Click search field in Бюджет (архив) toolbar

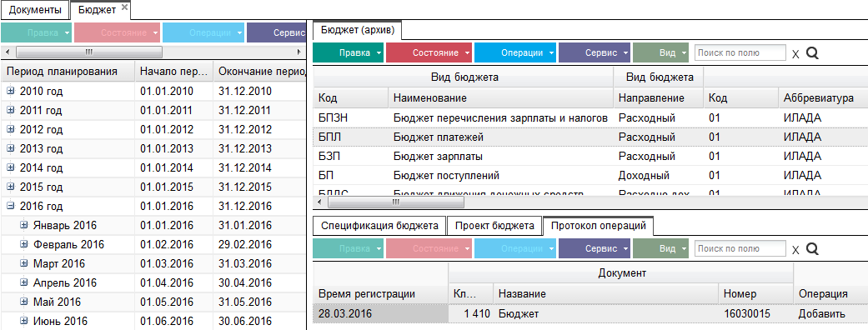(740, 53)
